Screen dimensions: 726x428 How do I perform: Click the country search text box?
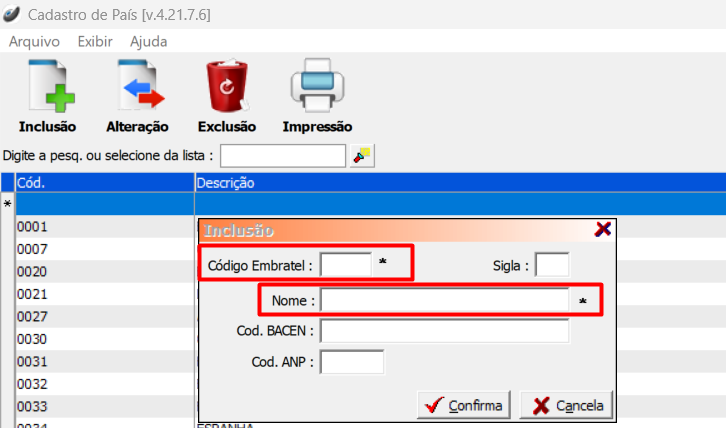tap(283, 156)
